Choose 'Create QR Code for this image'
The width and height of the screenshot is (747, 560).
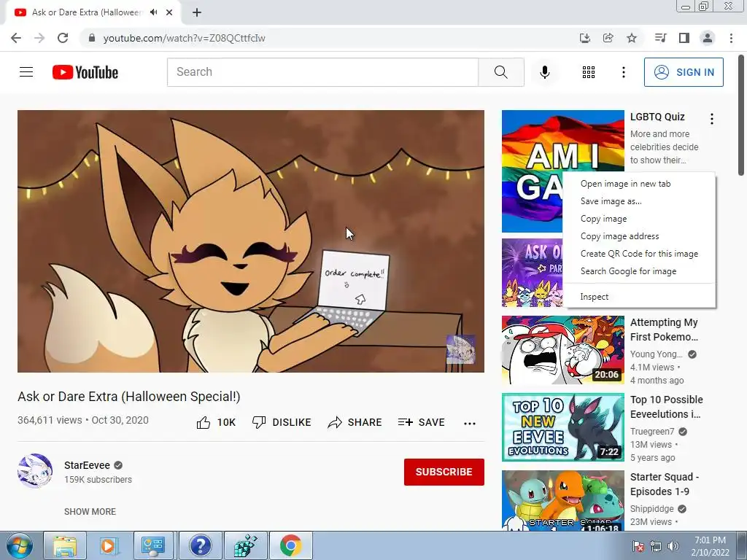tap(639, 254)
